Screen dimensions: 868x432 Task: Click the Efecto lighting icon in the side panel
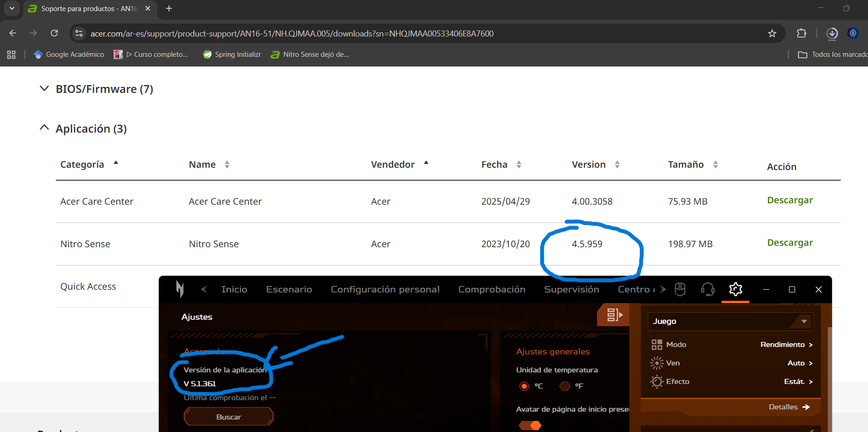(x=657, y=382)
